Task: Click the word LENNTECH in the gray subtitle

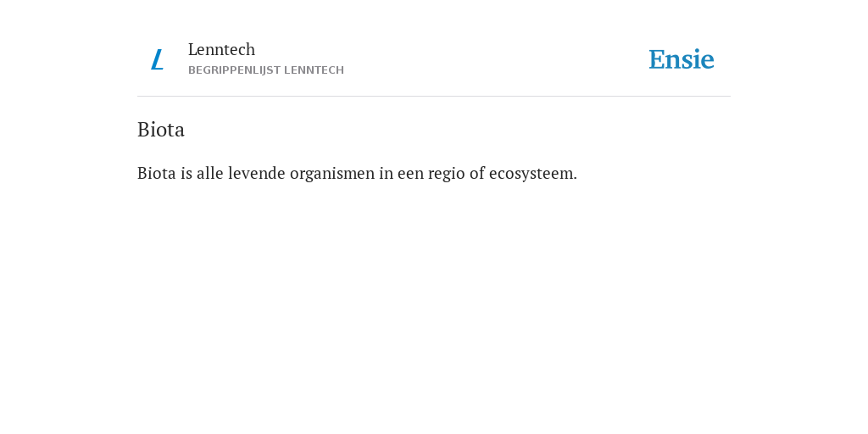Action: (x=314, y=70)
